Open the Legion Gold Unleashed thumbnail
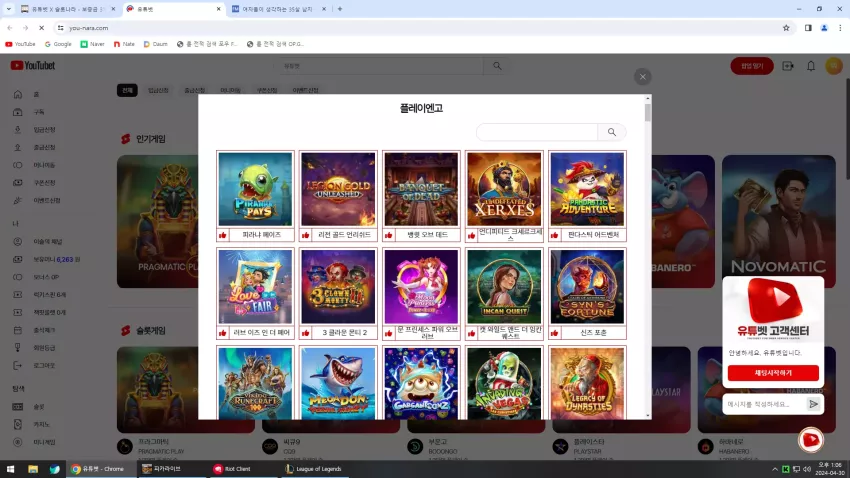The width and height of the screenshot is (850, 478). [x=338, y=189]
